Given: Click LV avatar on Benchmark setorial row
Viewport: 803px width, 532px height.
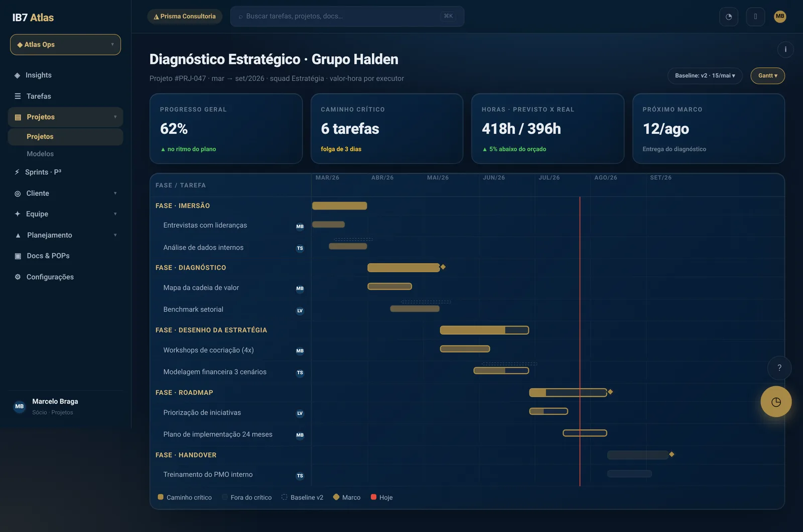Looking at the screenshot, I should [x=300, y=311].
